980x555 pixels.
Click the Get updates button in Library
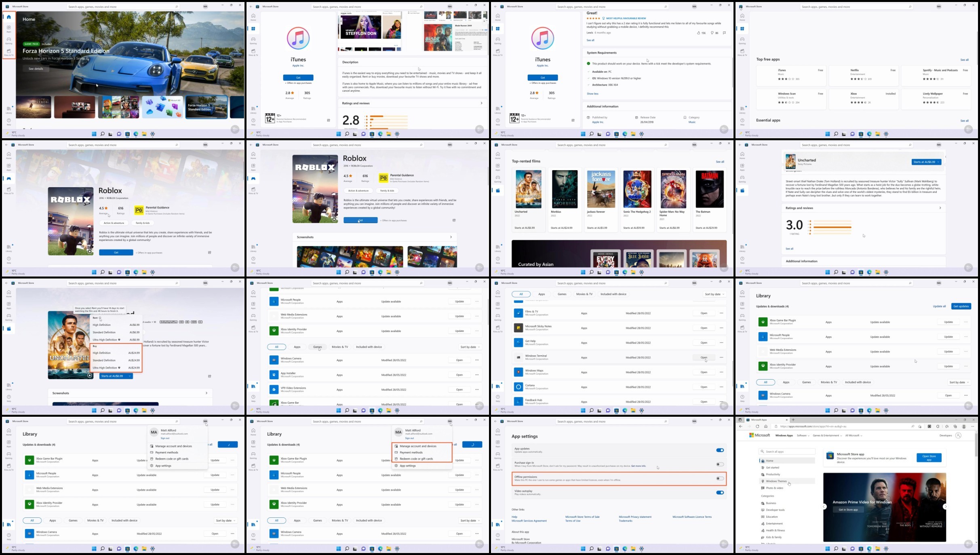[x=961, y=306]
